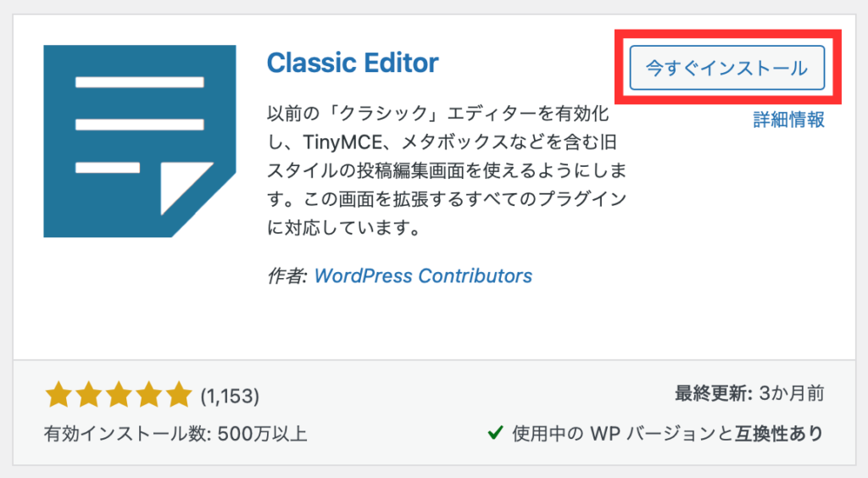Select the third rating star

click(x=119, y=395)
